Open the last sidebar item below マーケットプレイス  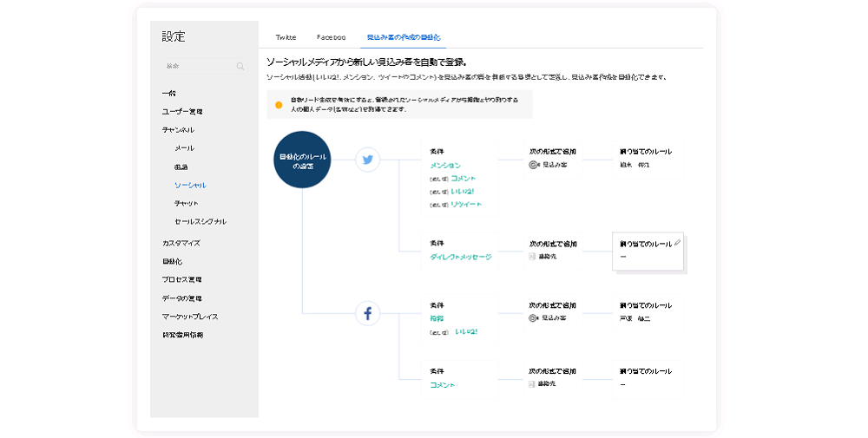182,335
